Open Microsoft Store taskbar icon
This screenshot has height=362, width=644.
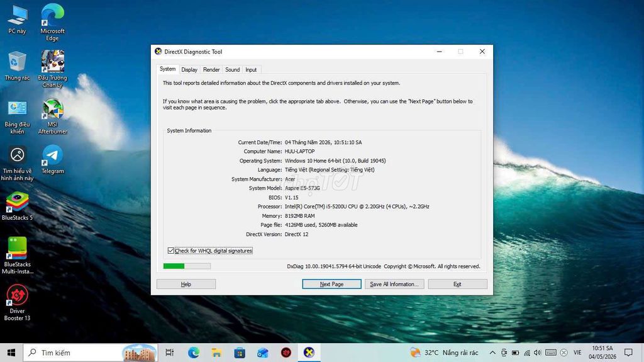pyautogui.click(x=240, y=353)
